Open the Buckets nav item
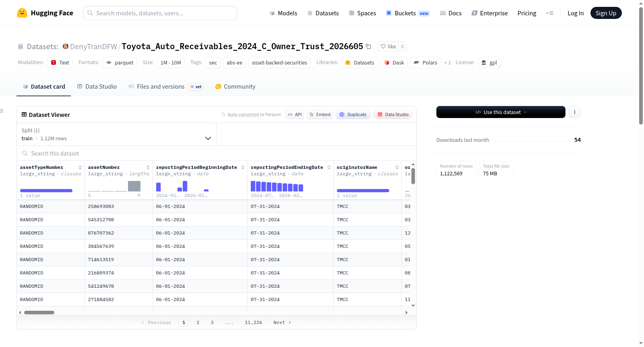The width and height of the screenshot is (644, 347). [408, 13]
